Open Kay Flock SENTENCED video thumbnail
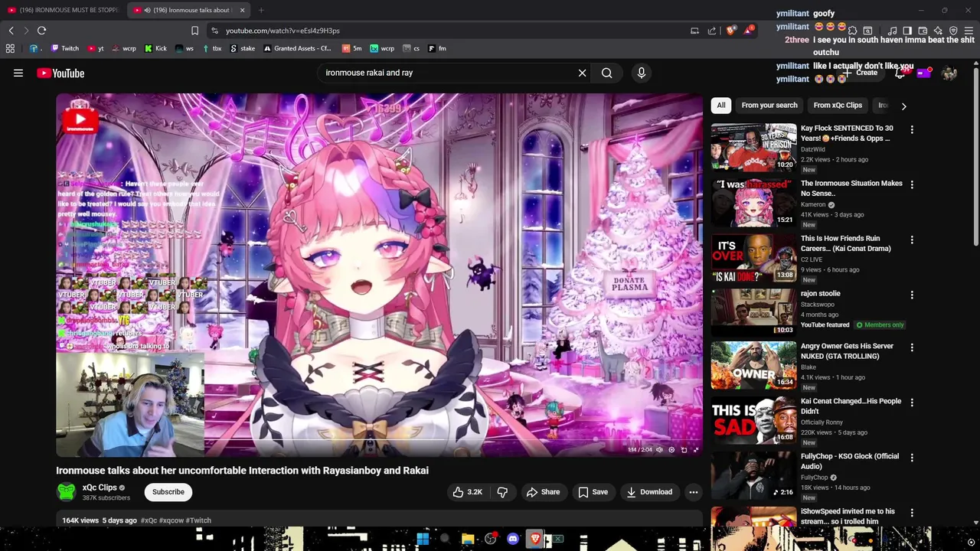 [753, 147]
